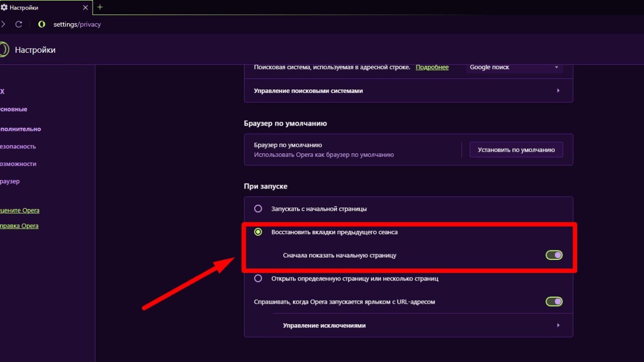Reload the page with the refresh icon
Viewport: 644px width, 362px height.
click(x=19, y=24)
